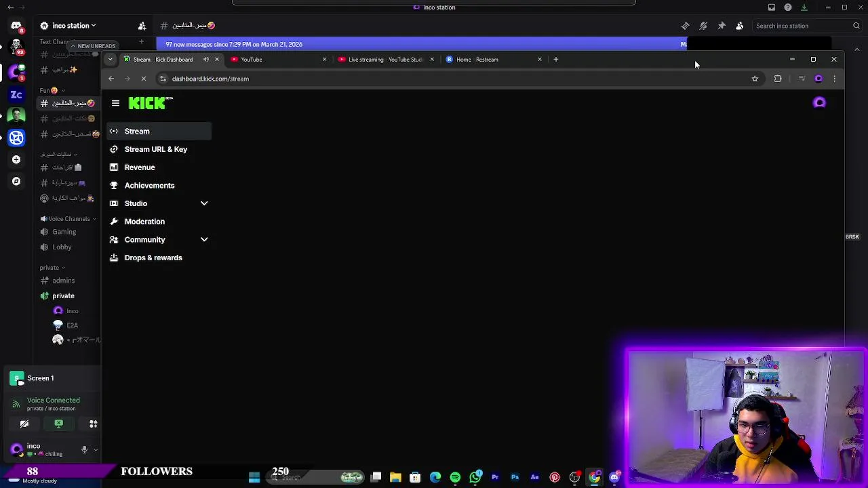
Task: Open Stream page in Kick sidebar
Action: tap(159, 131)
